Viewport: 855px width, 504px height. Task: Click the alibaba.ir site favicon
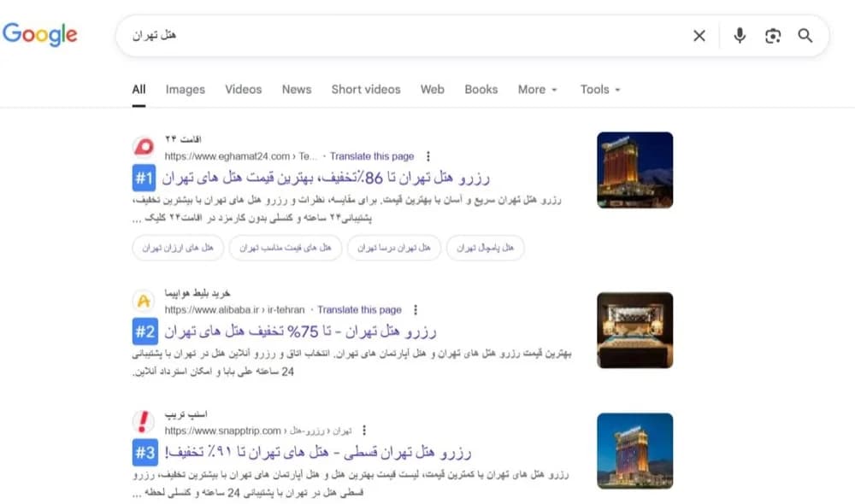pyautogui.click(x=144, y=300)
